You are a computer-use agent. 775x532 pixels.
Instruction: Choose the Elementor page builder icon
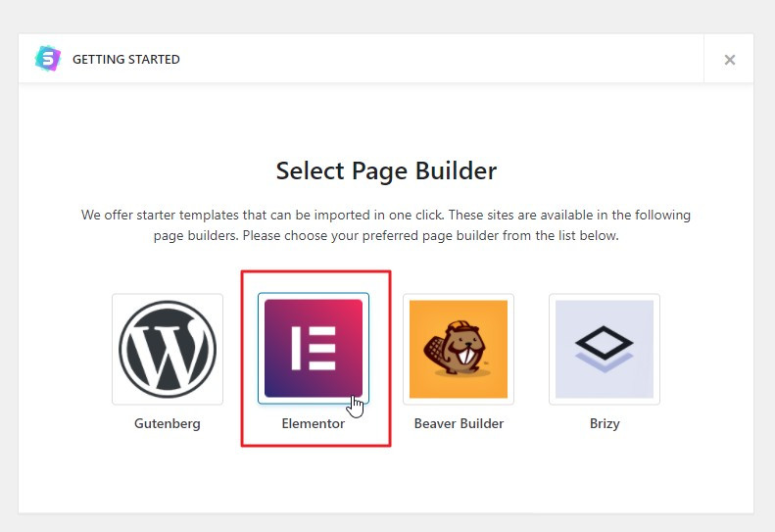(314, 348)
